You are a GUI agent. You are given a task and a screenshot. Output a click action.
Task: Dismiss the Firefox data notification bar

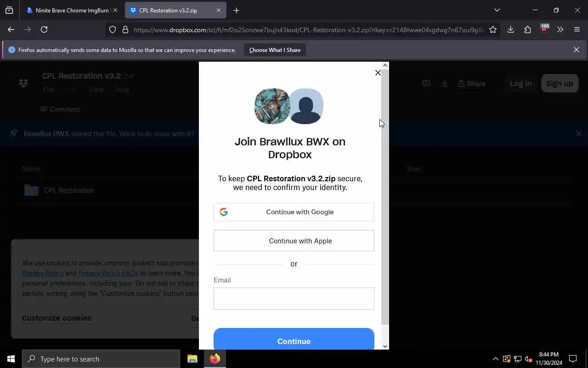point(576,50)
